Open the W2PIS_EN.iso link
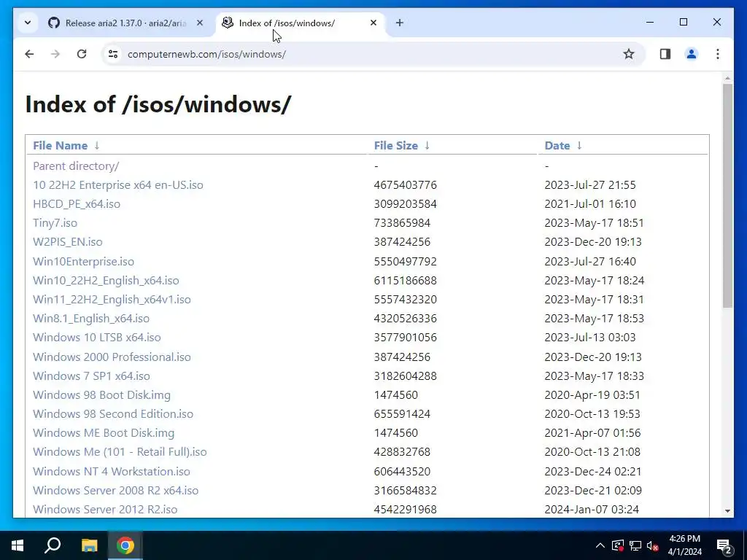The width and height of the screenshot is (747, 560). tap(67, 242)
